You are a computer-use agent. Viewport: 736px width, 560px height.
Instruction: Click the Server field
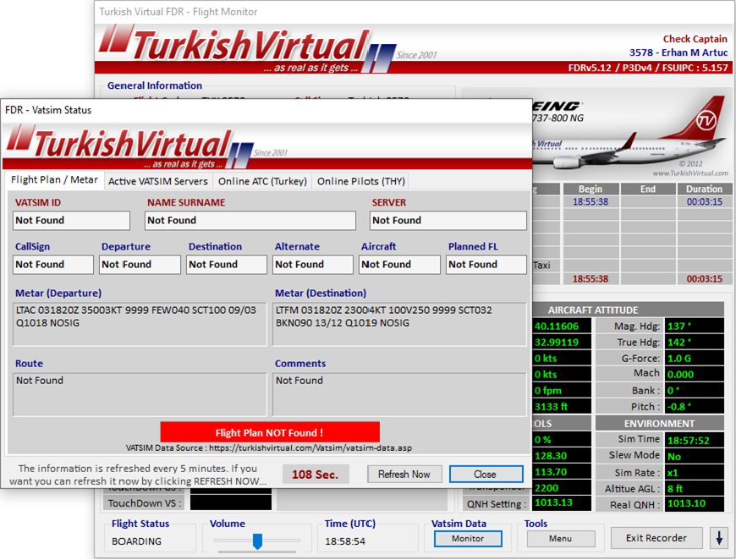[448, 220]
